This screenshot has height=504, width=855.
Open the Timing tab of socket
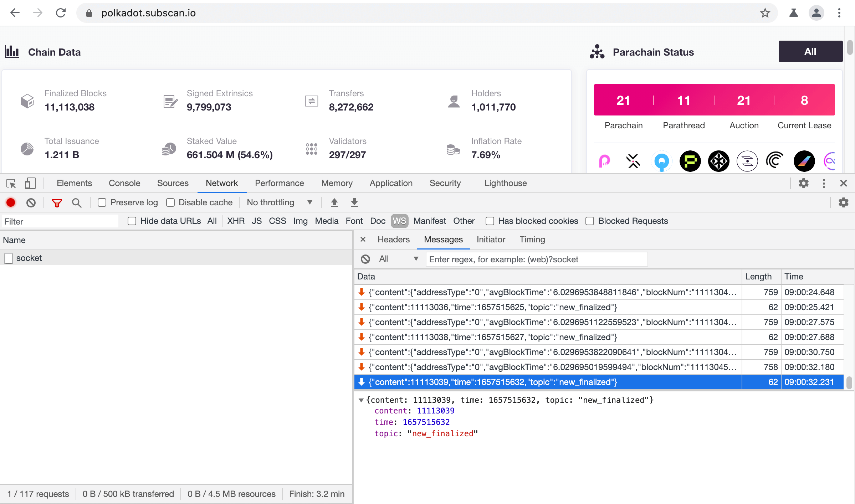tap(532, 240)
